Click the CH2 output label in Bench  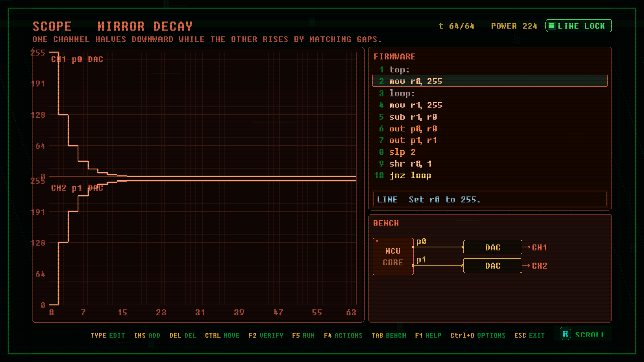coord(539,266)
